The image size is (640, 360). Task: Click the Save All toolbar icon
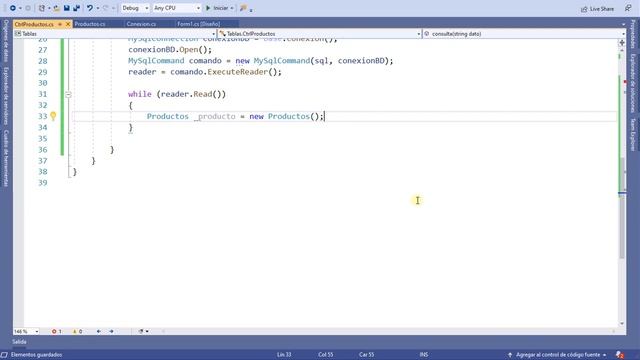(76, 8)
